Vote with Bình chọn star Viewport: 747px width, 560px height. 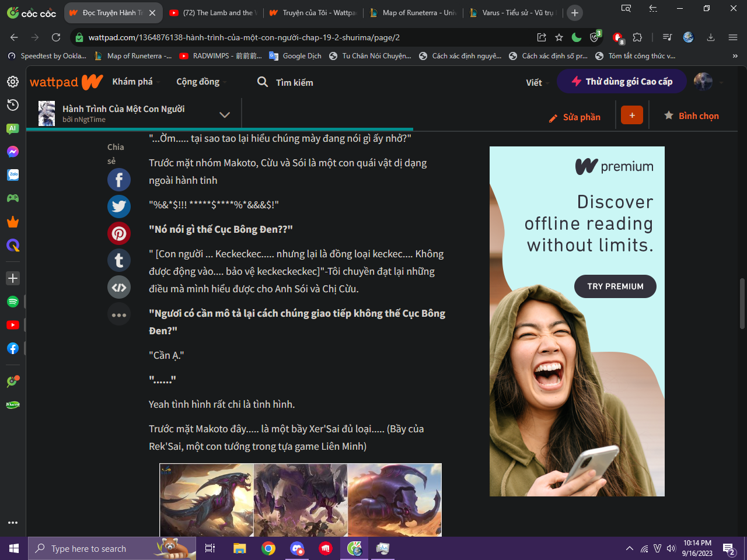(692, 116)
